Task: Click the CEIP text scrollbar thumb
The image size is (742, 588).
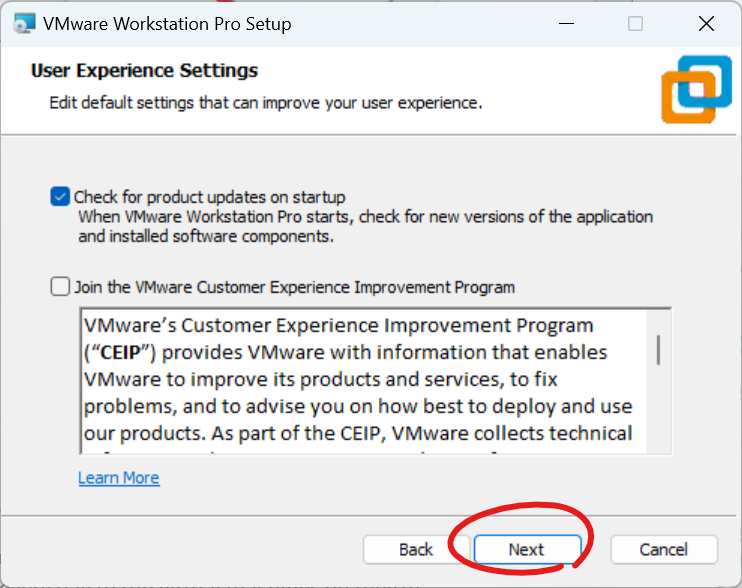Action: [658, 350]
